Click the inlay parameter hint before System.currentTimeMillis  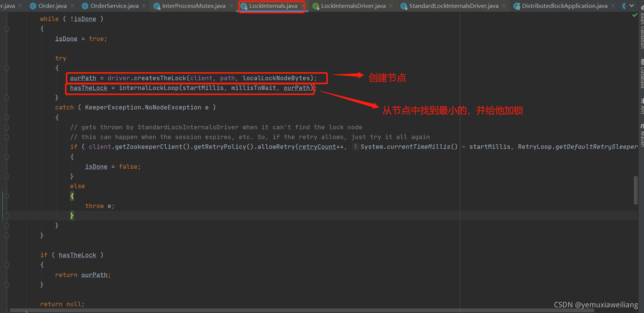pos(356,147)
